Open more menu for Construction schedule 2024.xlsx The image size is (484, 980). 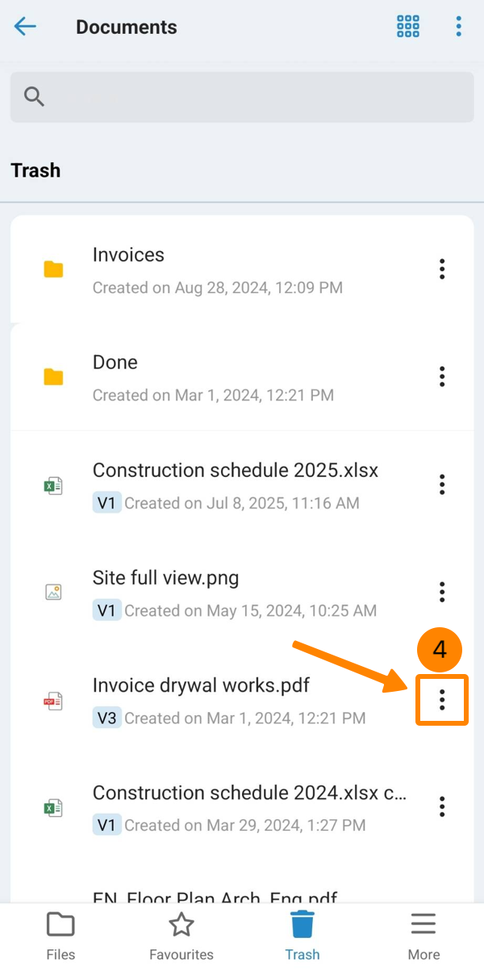(442, 806)
